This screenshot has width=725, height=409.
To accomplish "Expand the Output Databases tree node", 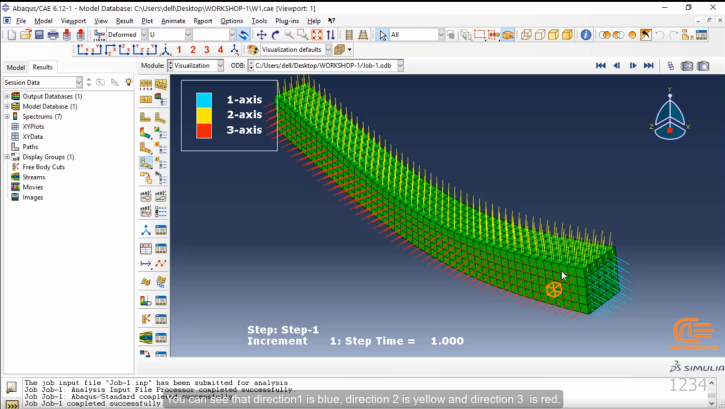I will pyautogui.click(x=7, y=96).
